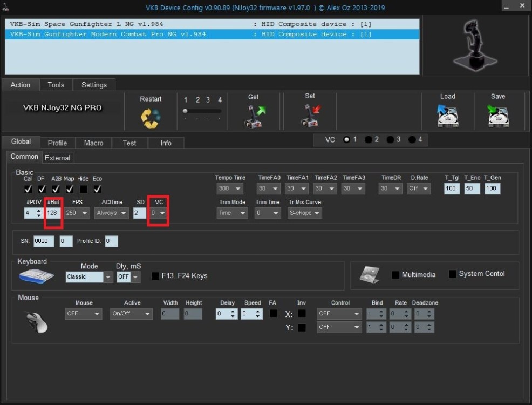The width and height of the screenshot is (532, 405).
Task: Click the VKB NJoy32 NG PRO button
Action: (x=63, y=107)
